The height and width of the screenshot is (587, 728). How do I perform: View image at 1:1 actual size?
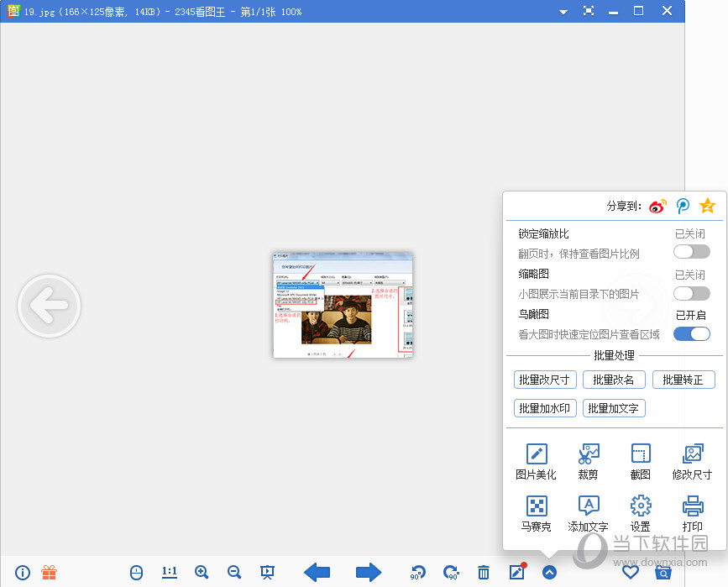point(169,572)
